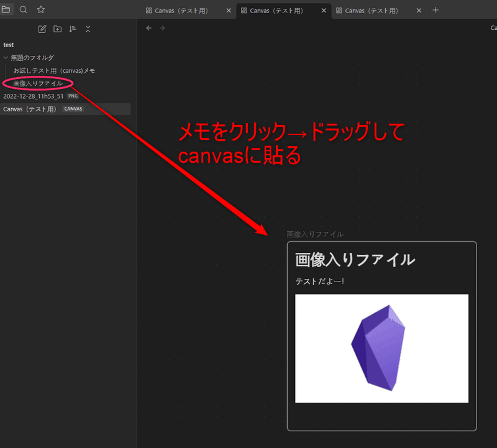This screenshot has width=497, height=448.
Task: Collapse the 無題のフォルダ folder chevron
Action: [x=6, y=58]
